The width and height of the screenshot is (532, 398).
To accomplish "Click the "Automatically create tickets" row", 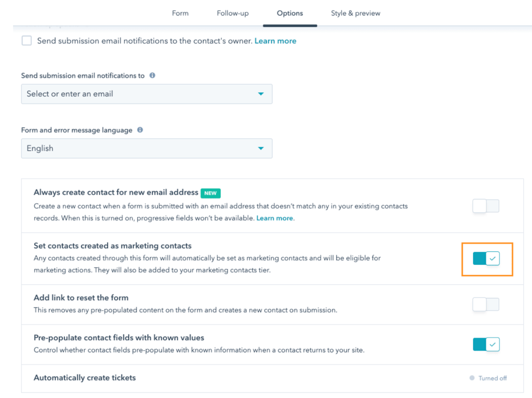I will click(x=84, y=378).
